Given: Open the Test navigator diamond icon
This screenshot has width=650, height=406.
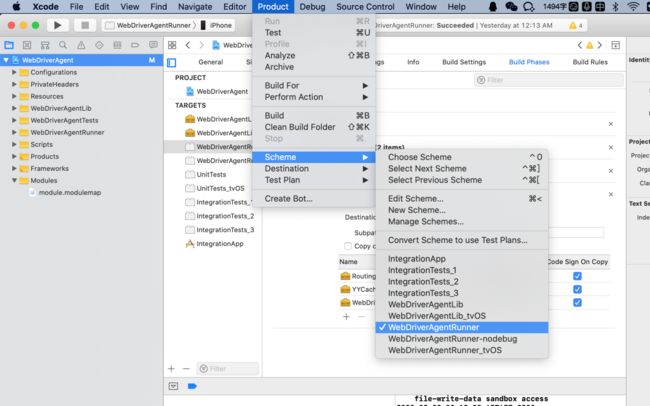Looking at the screenshot, I should tap(99, 45).
